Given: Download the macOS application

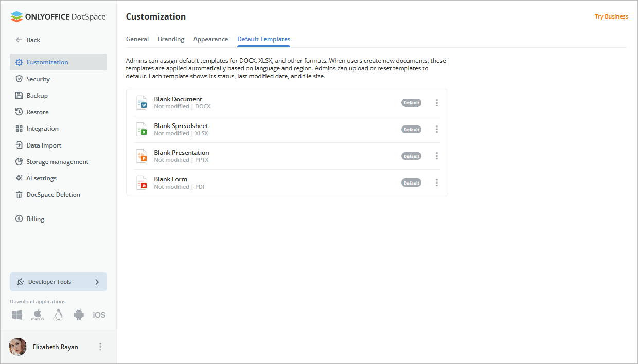Looking at the screenshot, I should (x=38, y=315).
